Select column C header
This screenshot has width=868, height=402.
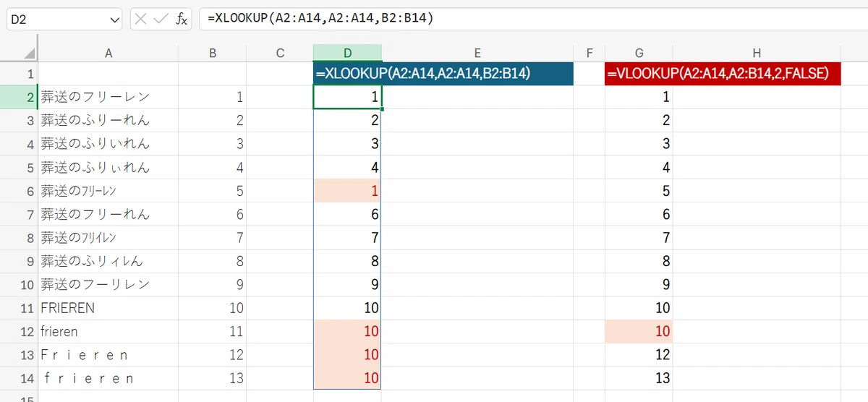pyautogui.click(x=280, y=53)
